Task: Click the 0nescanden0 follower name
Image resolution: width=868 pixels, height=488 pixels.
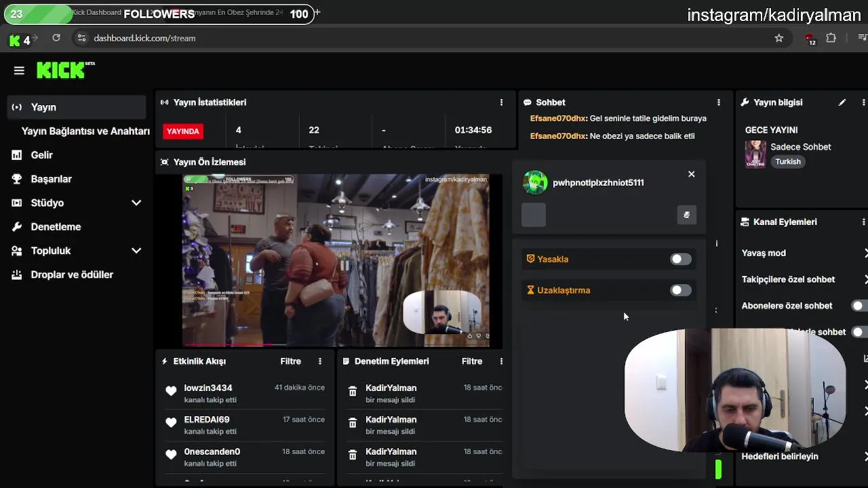Action: (x=212, y=451)
